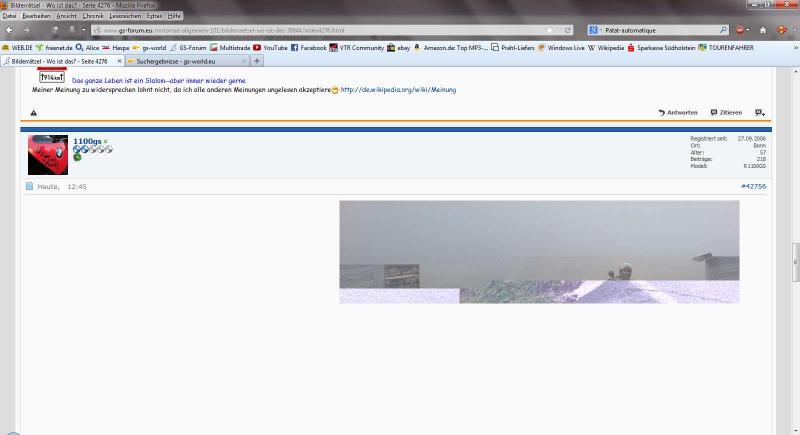Click the Antworten reply button
The image size is (800, 435).
click(677, 113)
